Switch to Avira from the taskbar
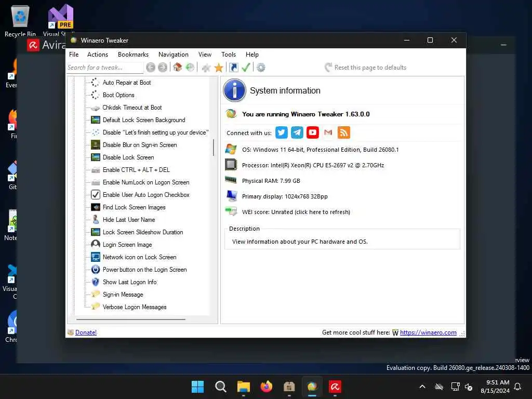This screenshot has width=532, height=399. (x=335, y=387)
